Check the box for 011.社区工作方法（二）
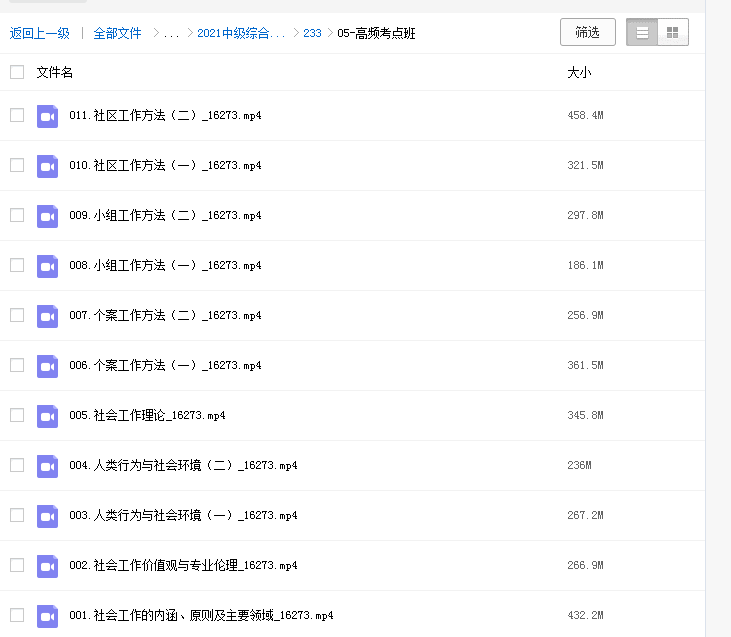Screen dimensions: 731x637 tap(17, 115)
